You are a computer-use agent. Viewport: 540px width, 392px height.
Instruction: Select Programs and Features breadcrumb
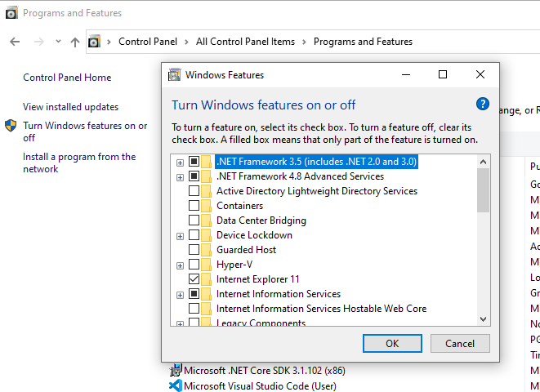pyautogui.click(x=363, y=42)
